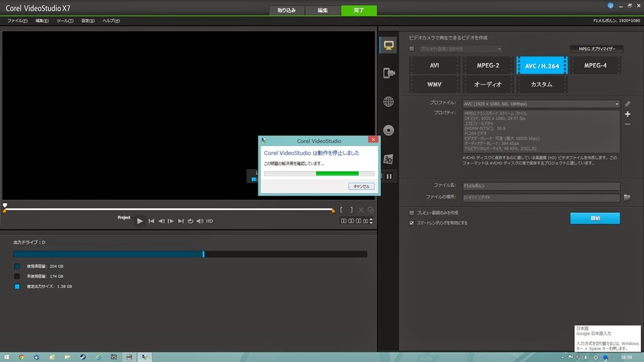644x362 pixels.
Task: Jump to the end of the project
Action: [x=180, y=221]
